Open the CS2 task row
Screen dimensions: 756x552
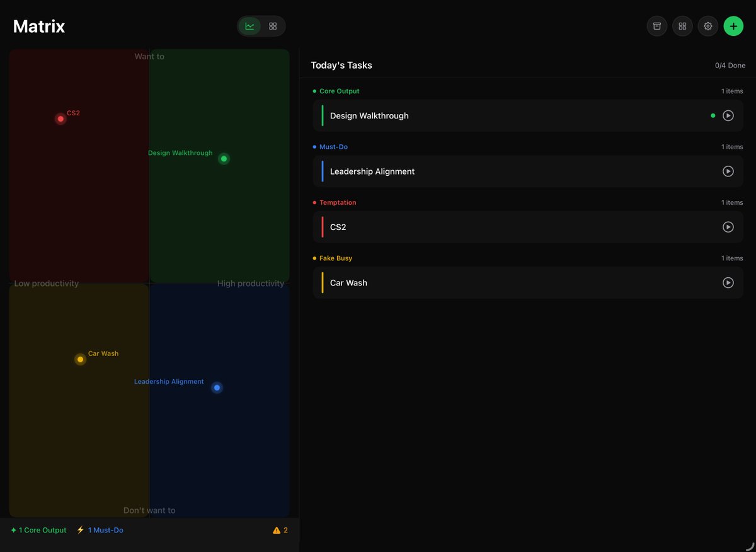point(528,227)
